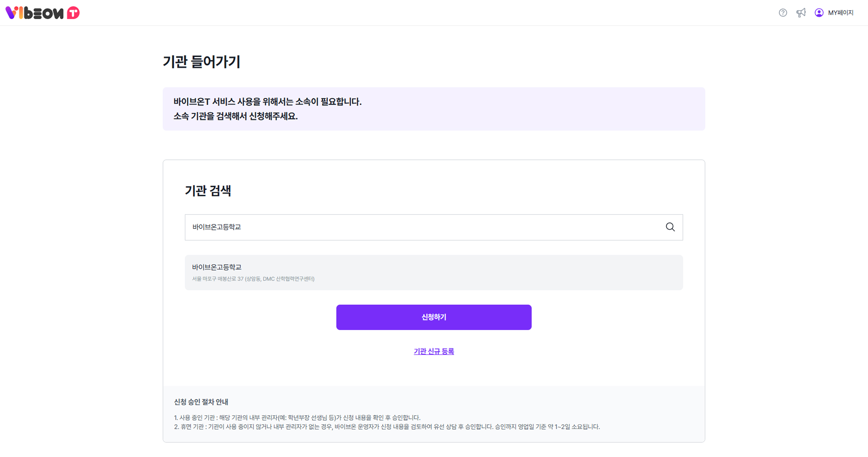The width and height of the screenshot is (868, 457).
Task: Click the 신청 승인 절차 안내 heading
Action: point(201,402)
